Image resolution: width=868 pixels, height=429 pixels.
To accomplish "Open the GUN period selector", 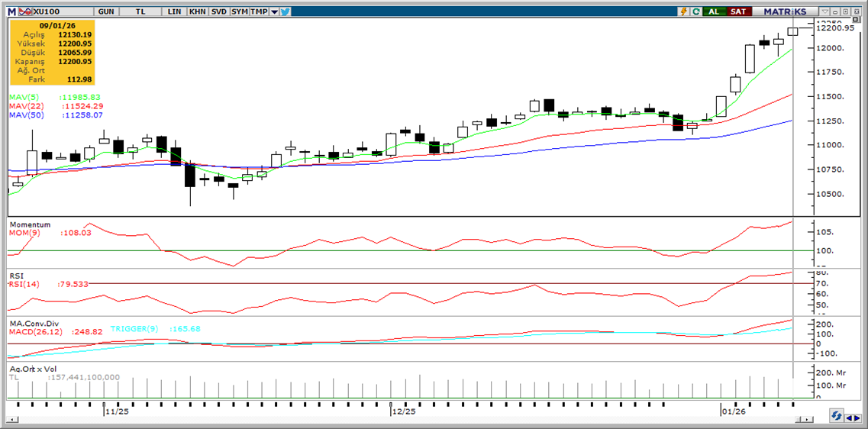I will coord(106,11).
